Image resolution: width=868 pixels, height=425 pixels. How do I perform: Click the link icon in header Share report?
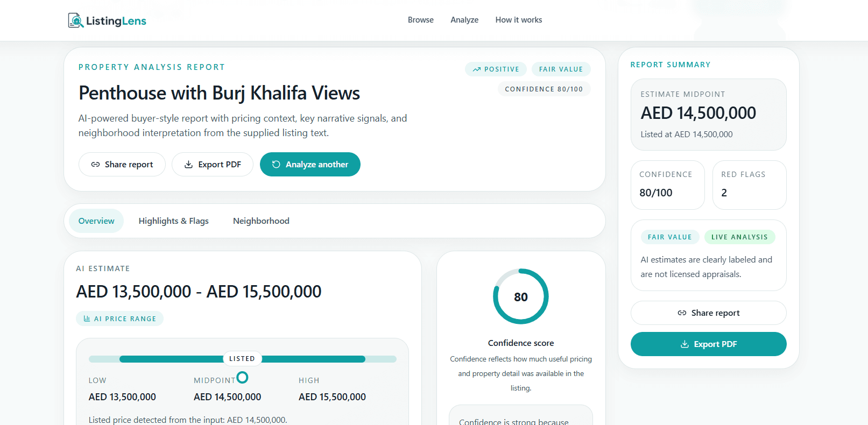[x=95, y=165]
